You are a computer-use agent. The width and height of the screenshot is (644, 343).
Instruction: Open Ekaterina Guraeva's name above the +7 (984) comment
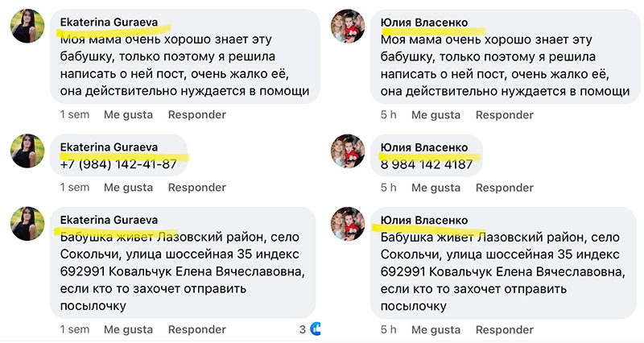pos(109,147)
